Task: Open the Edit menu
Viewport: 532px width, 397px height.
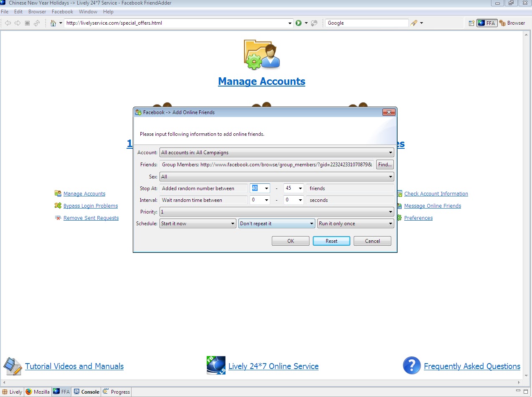Action: pos(18,12)
